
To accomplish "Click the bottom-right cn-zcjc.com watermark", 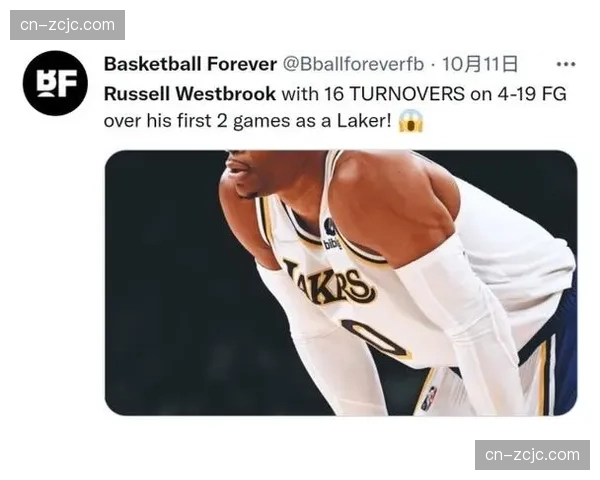I will [532, 455].
